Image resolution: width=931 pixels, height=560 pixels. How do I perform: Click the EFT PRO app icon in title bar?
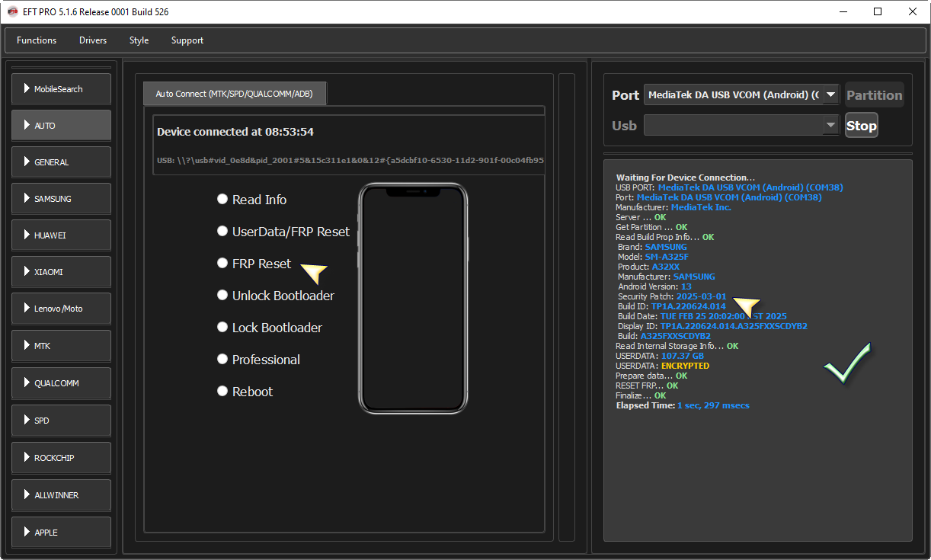12,12
